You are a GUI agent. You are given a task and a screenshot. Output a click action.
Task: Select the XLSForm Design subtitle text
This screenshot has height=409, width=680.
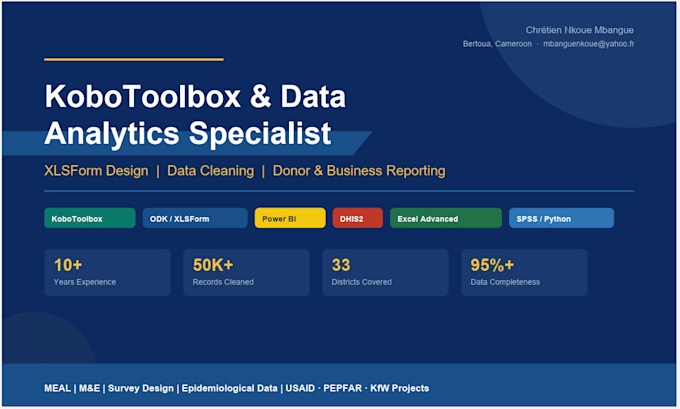point(96,170)
